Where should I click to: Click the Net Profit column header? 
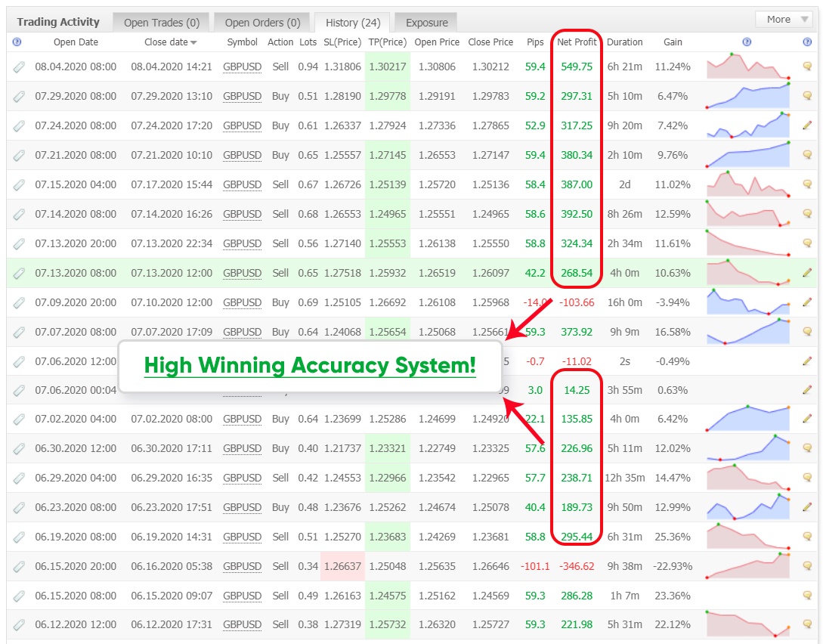pyautogui.click(x=577, y=42)
